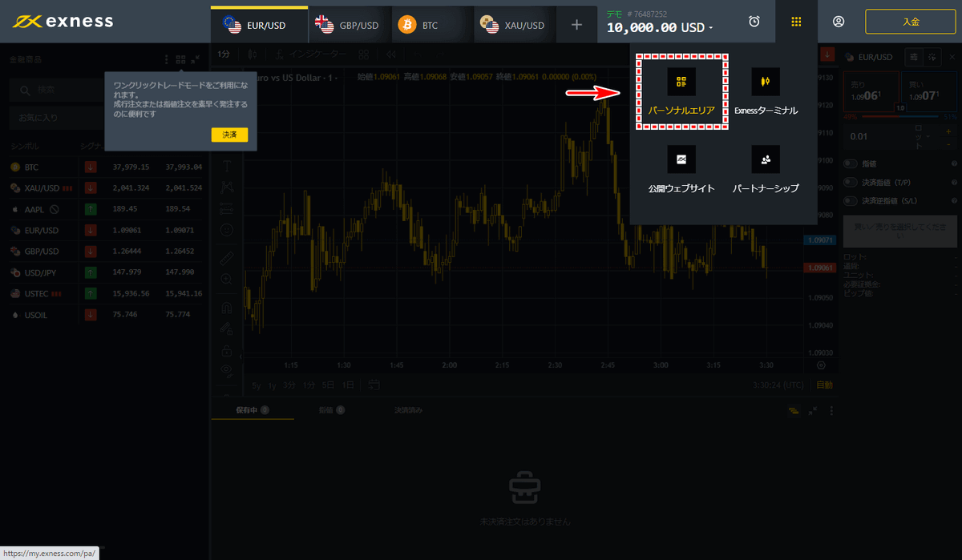Set the chart range to 1日
The height and width of the screenshot is (560, 962).
(348, 385)
